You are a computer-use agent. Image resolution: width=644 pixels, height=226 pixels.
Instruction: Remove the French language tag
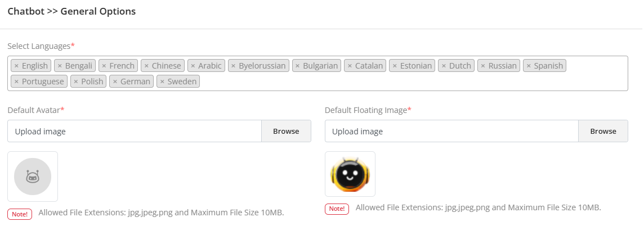pyautogui.click(x=104, y=66)
